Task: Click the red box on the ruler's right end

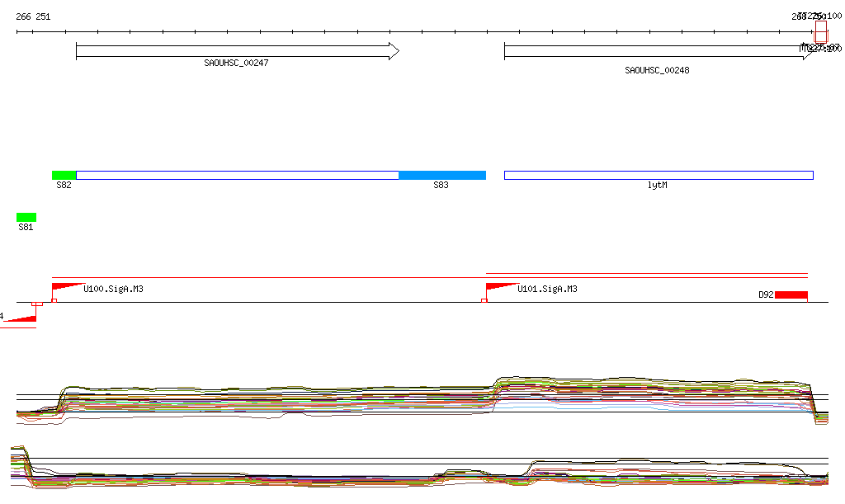Action: coord(820,32)
